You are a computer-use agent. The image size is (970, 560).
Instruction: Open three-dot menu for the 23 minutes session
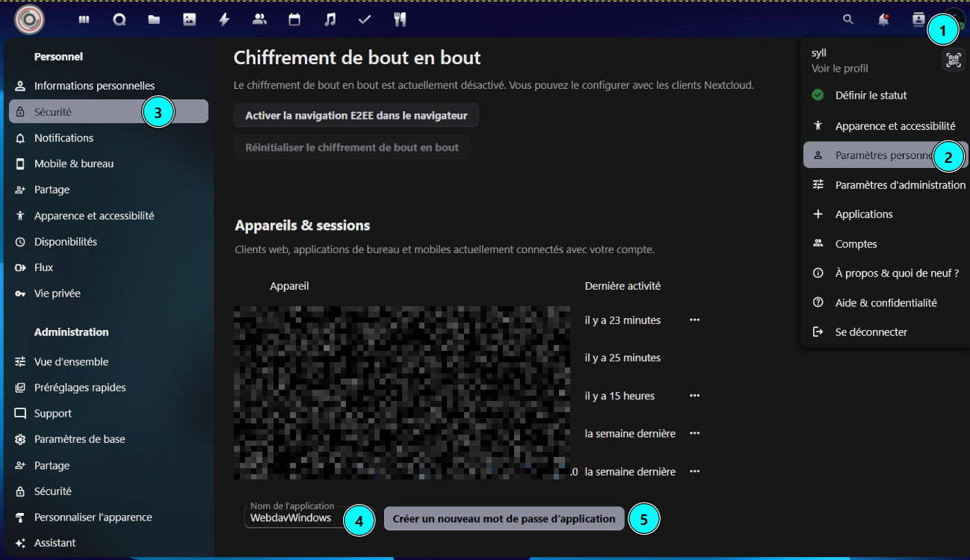694,320
